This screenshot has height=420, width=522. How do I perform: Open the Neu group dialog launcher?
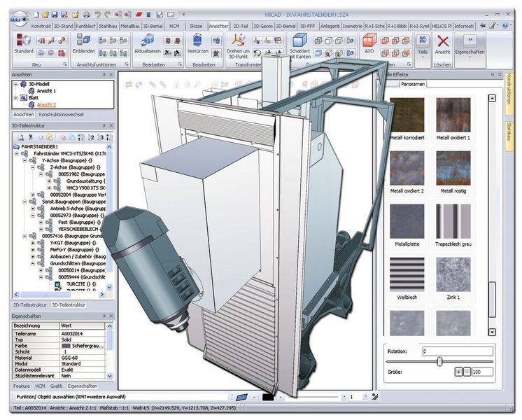click(65, 64)
